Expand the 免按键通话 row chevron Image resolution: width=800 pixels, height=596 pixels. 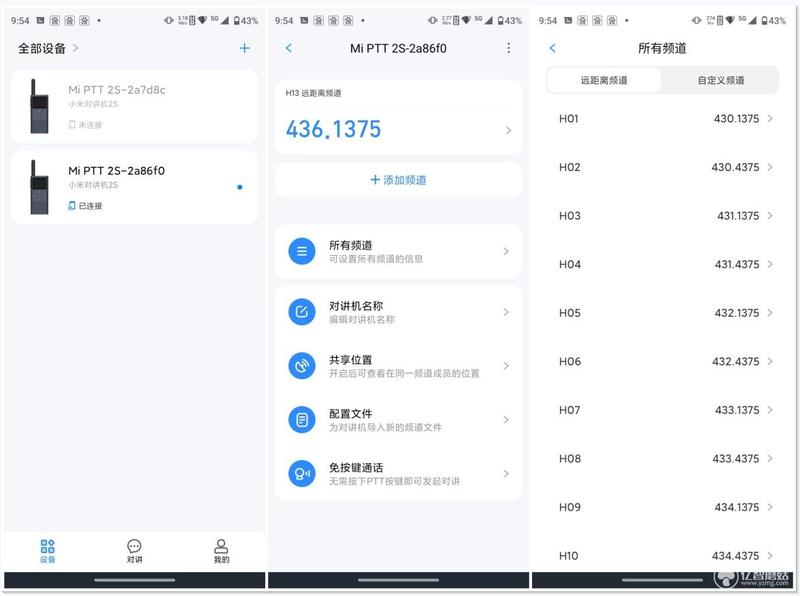click(x=506, y=474)
